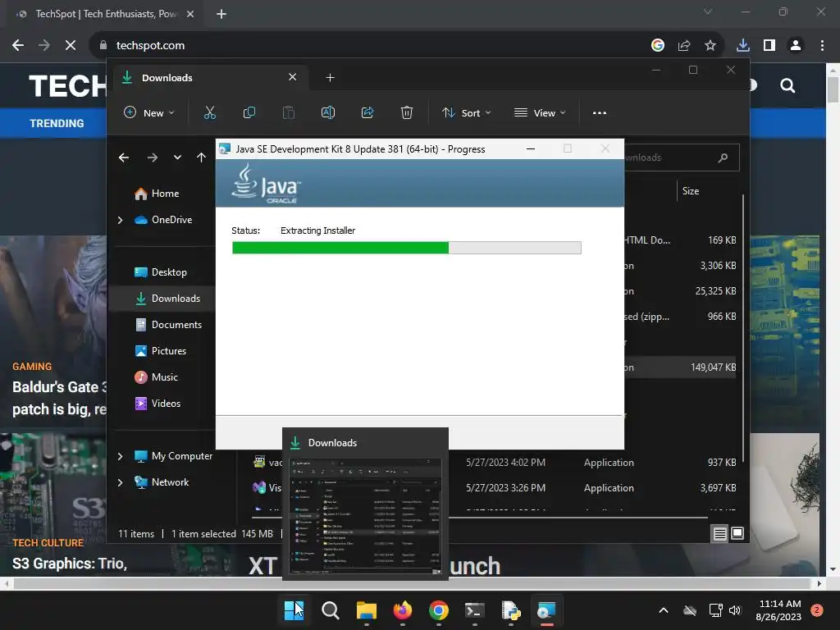Open the TRENDING link on TechSpot
The height and width of the screenshot is (630, 840).
pos(57,123)
